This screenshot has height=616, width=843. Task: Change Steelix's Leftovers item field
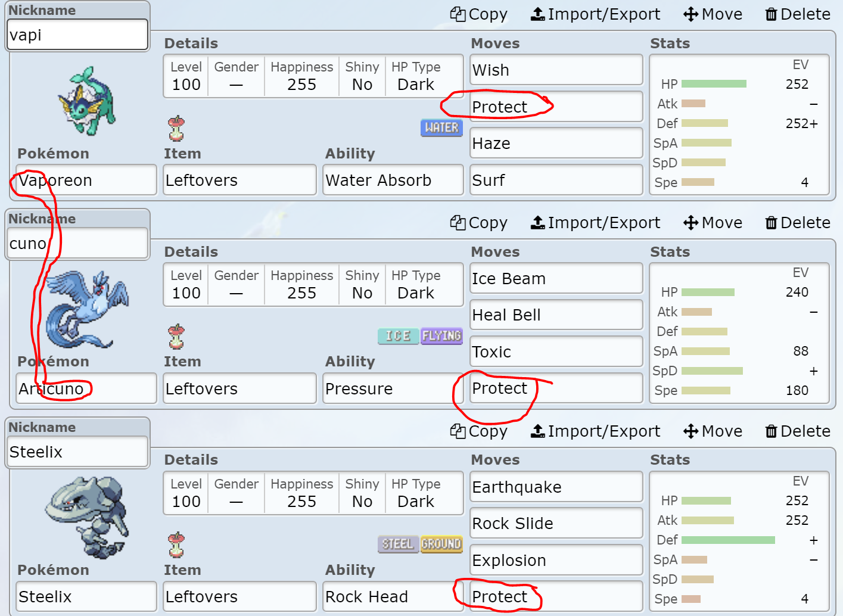(x=239, y=596)
